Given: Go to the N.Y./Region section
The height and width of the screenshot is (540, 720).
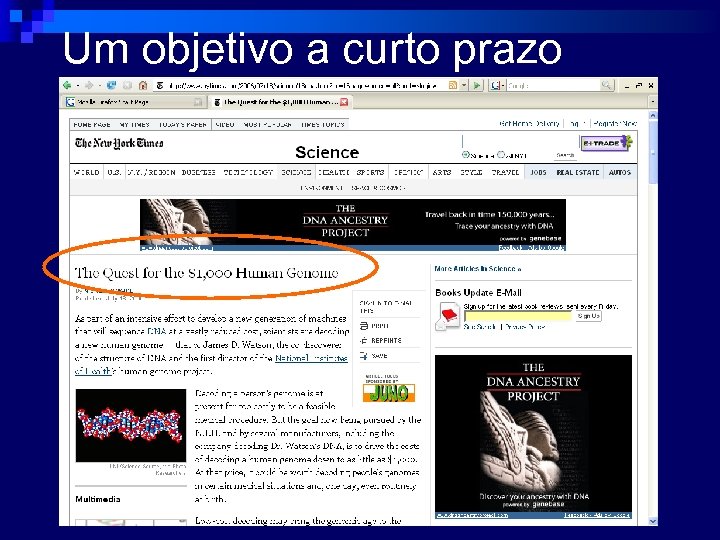Looking at the screenshot, I should pos(152,172).
